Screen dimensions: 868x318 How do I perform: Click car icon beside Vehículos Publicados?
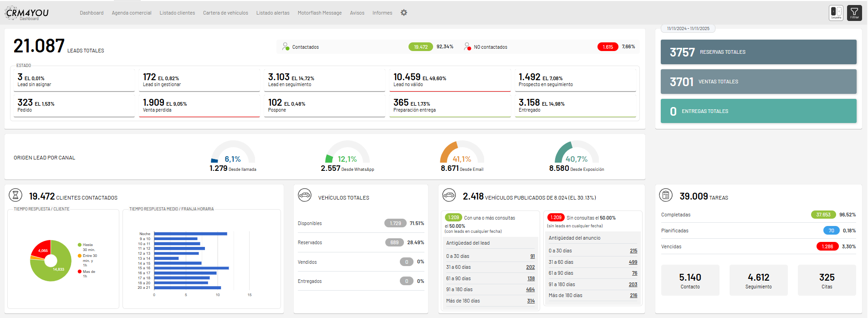pyautogui.click(x=449, y=195)
